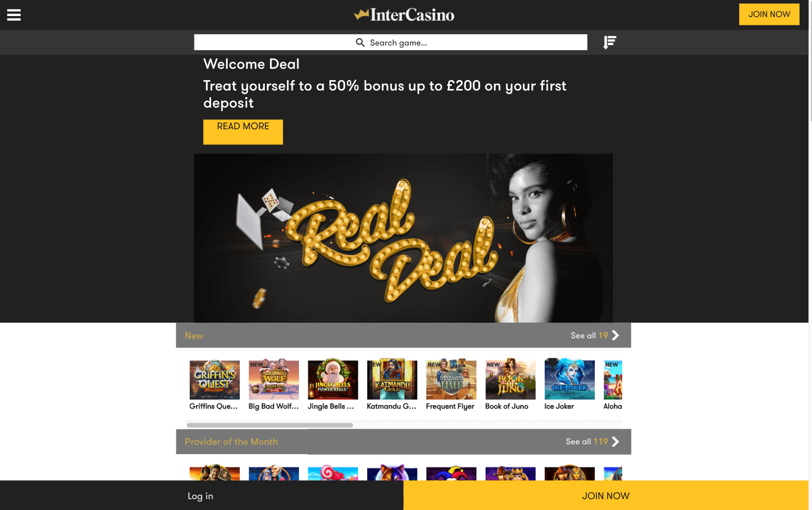Expand Provider of the Month chevron

click(615, 442)
